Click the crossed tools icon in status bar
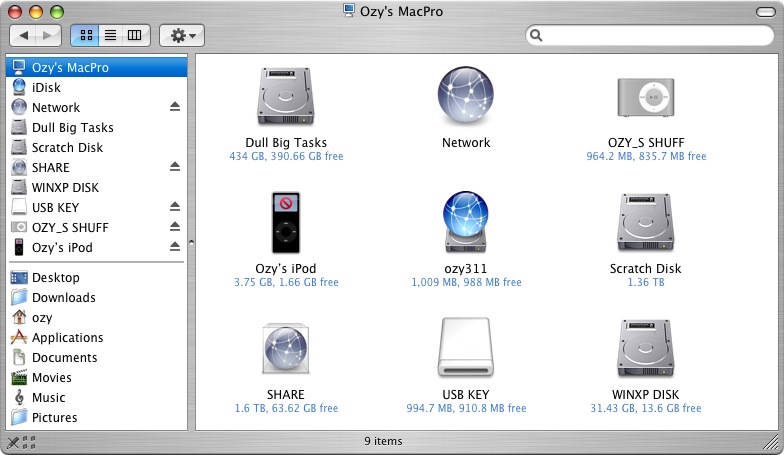Screen dimensions: 784x455 point(13,442)
